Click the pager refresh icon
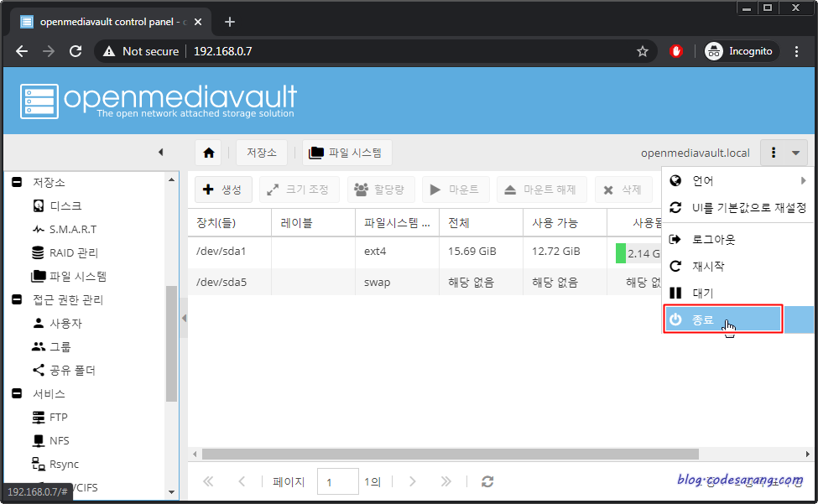The height and width of the screenshot is (504, 818). click(x=487, y=481)
